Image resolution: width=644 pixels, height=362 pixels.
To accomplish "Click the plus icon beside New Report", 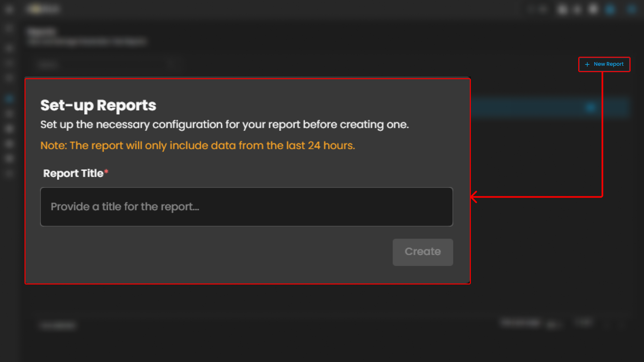I will click(x=587, y=64).
